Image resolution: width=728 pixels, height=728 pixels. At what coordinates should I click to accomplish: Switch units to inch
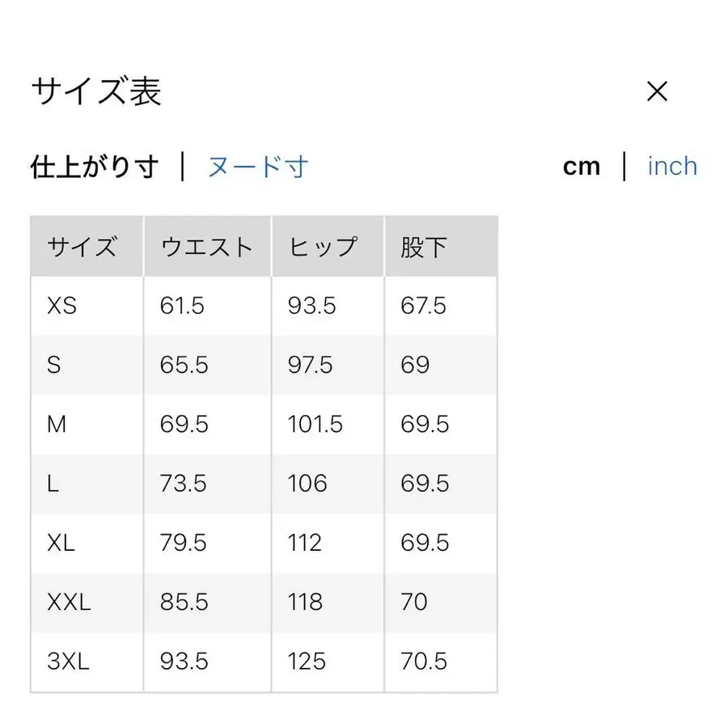[x=672, y=166]
